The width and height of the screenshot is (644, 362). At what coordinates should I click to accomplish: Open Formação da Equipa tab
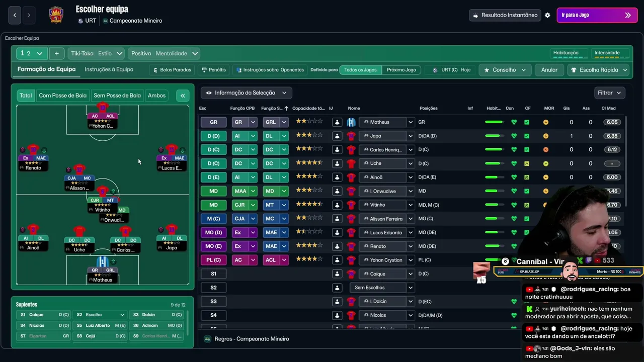[x=46, y=69]
